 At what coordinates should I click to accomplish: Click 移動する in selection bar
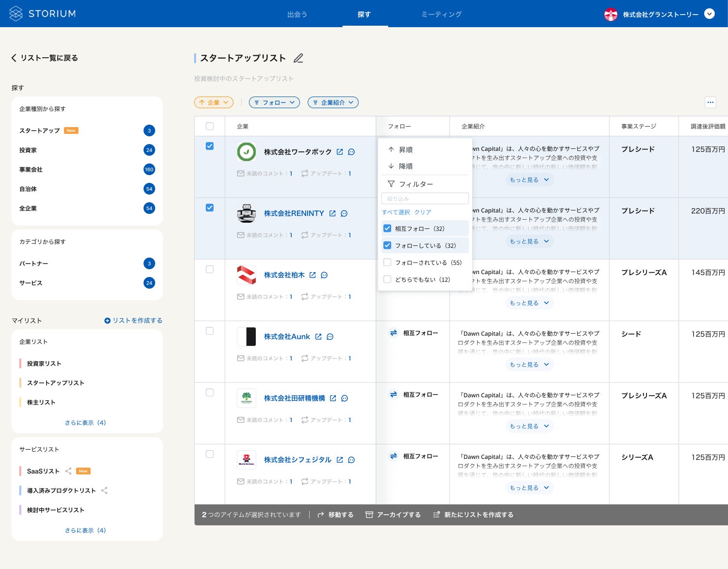(x=335, y=515)
